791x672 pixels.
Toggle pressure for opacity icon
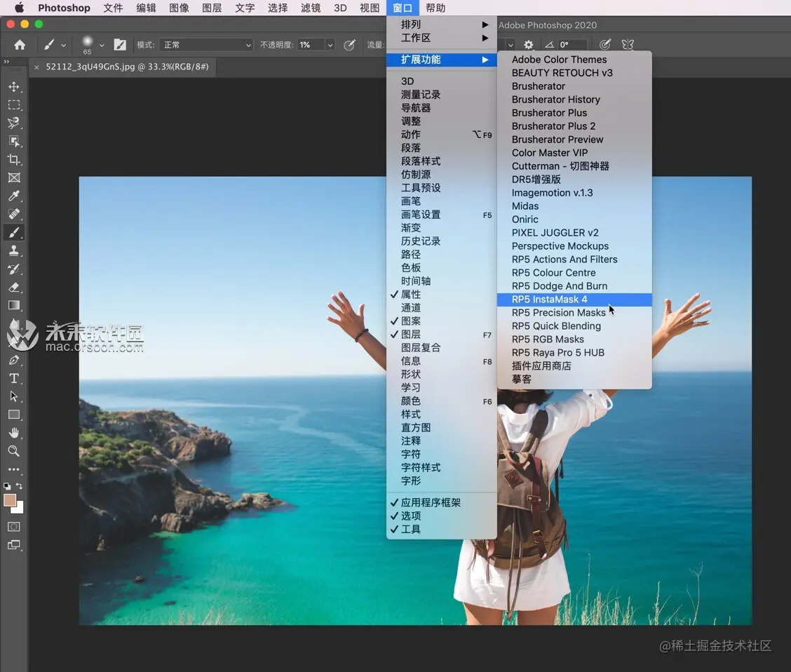(x=349, y=45)
